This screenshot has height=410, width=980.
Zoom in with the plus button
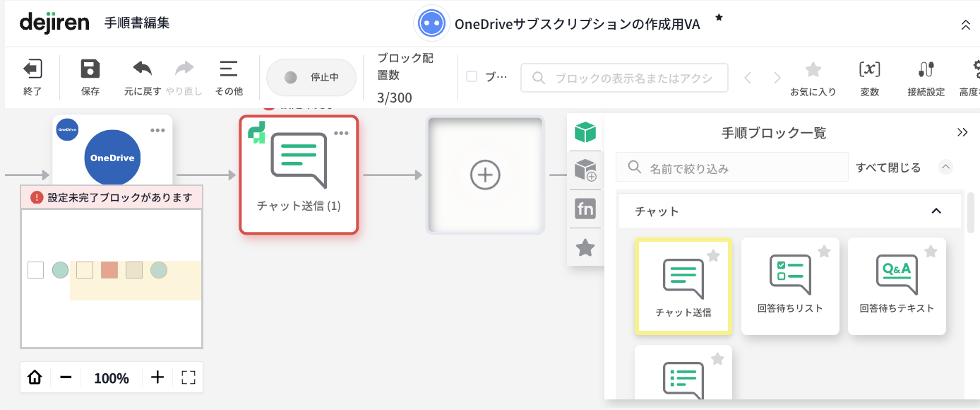(x=157, y=377)
